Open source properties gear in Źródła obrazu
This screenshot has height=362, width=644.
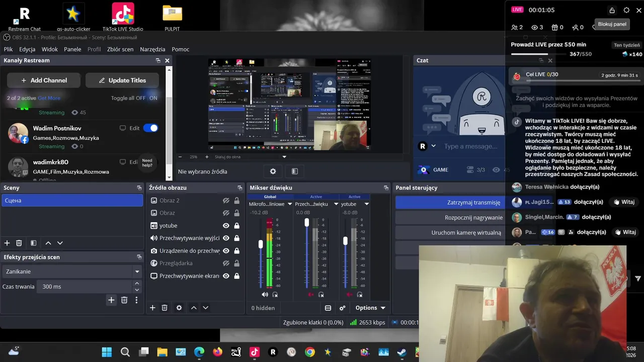point(179,308)
